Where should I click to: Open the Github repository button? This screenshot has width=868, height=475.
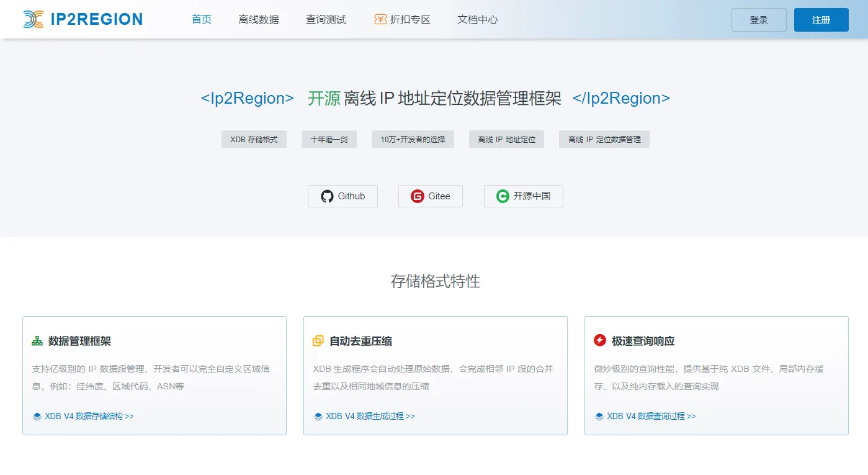342,196
